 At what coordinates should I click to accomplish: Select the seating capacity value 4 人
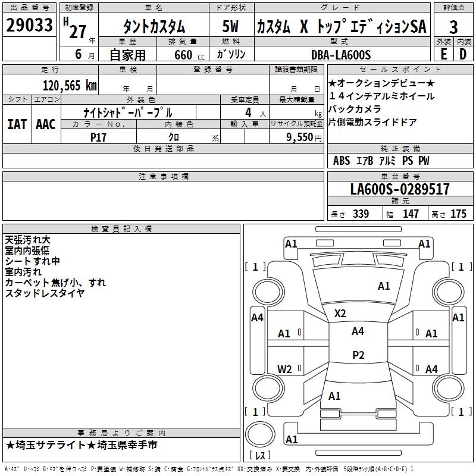pyautogui.click(x=255, y=113)
